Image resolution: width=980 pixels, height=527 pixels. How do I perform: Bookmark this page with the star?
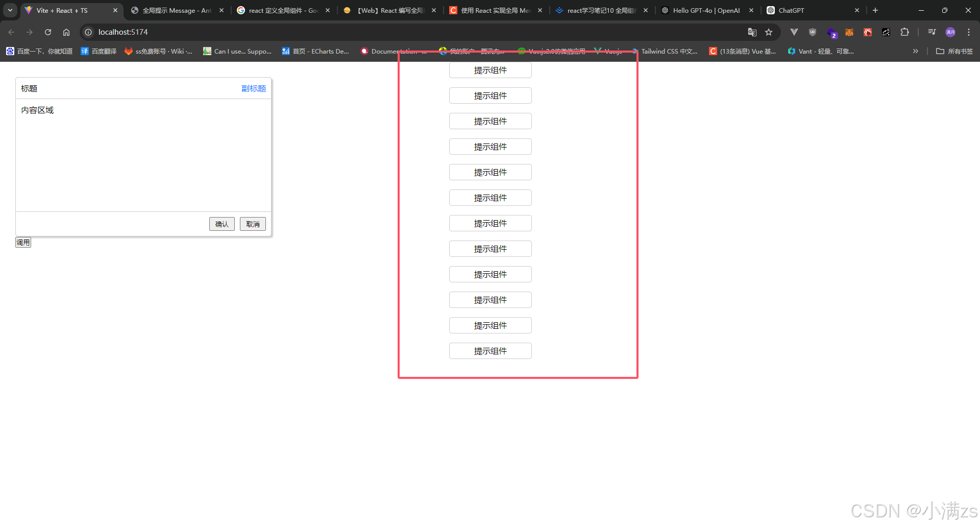coord(769,32)
